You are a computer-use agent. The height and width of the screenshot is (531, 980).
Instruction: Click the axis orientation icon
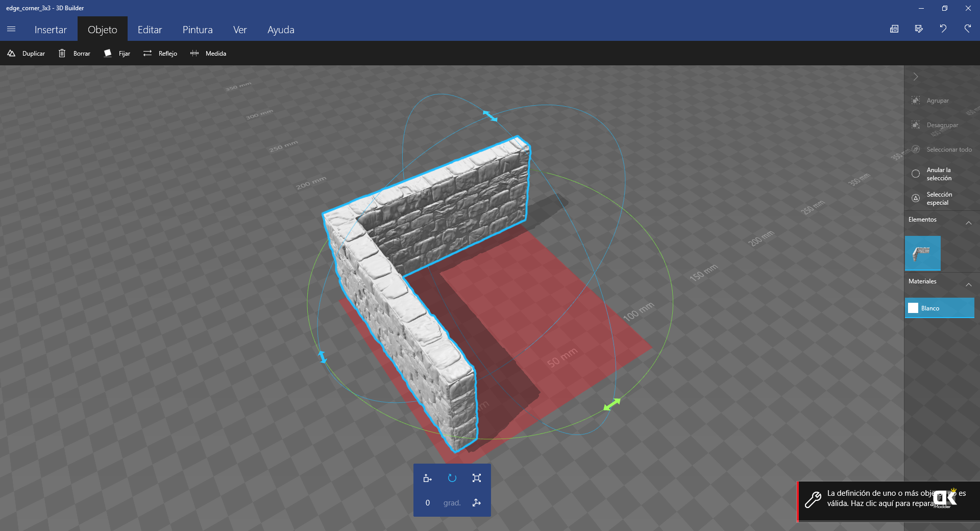click(477, 503)
